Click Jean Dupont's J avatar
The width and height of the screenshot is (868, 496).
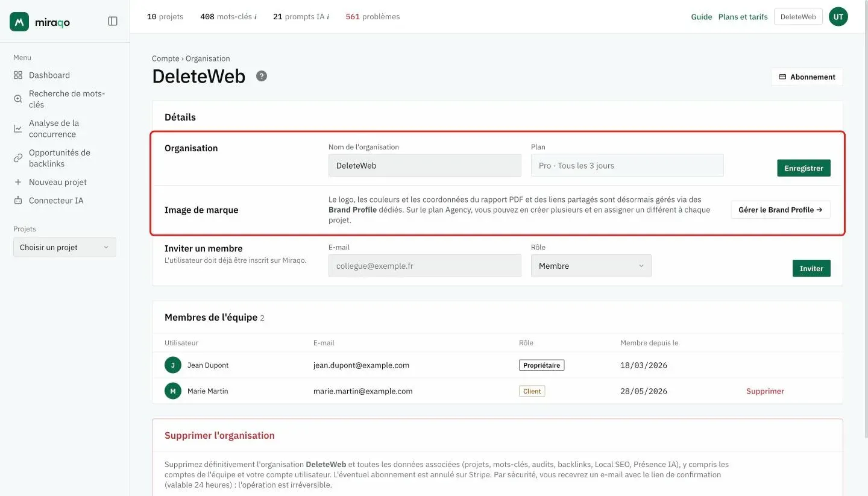click(x=173, y=365)
